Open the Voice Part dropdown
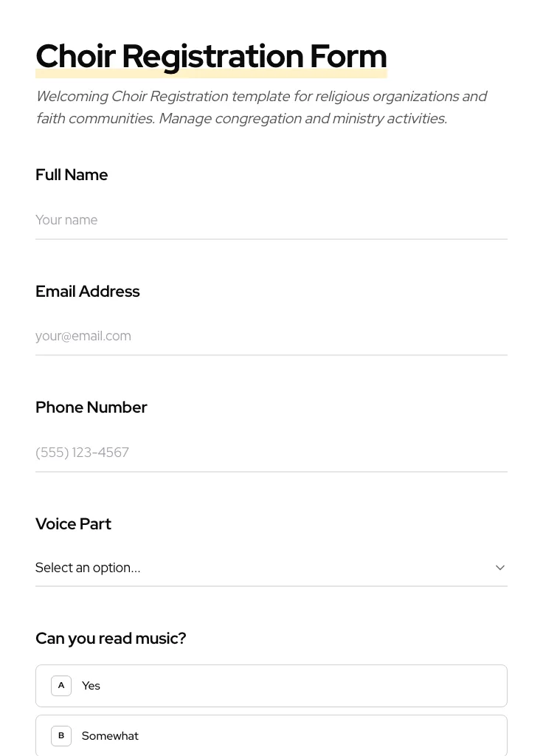543x756 pixels. coord(271,568)
